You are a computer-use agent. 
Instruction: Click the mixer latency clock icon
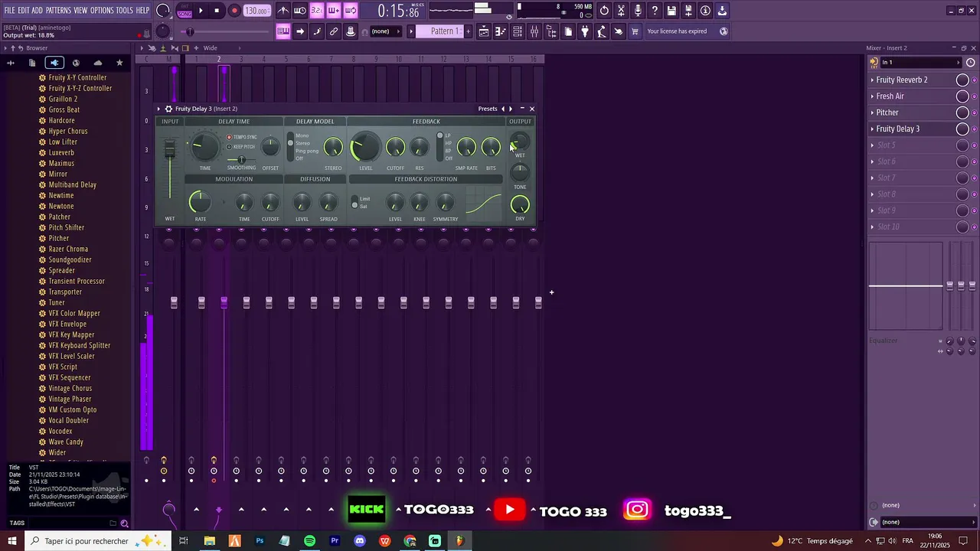pyautogui.click(x=970, y=63)
